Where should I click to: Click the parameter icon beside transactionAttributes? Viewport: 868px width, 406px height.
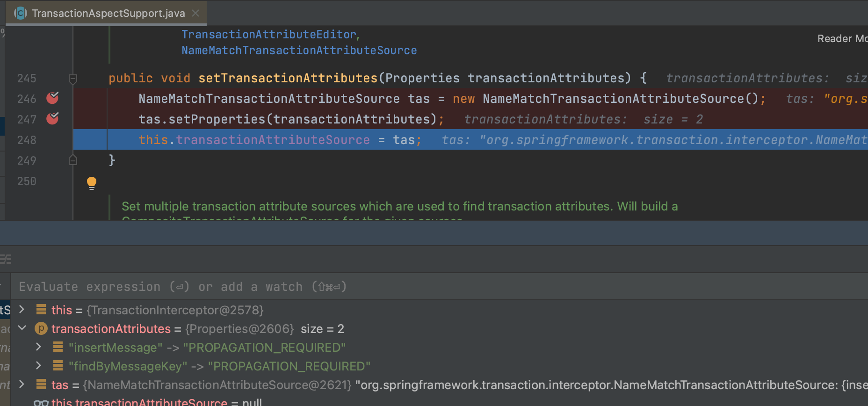[41, 329]
